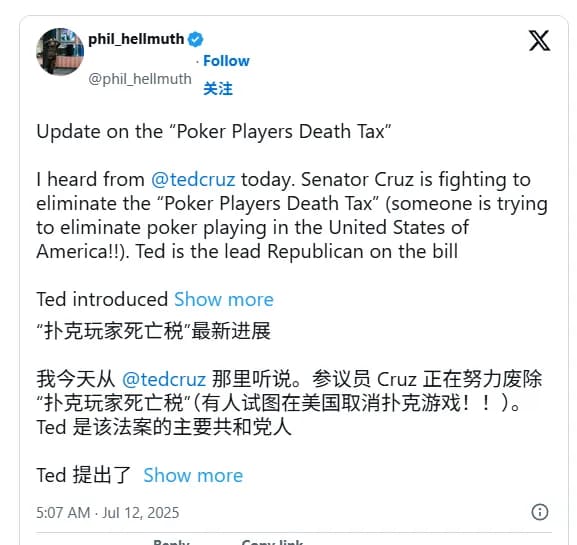The height and width of the screenshot is (545, 577).
Task: Click the blue verified checkmark badge
Action: point(195,39)
